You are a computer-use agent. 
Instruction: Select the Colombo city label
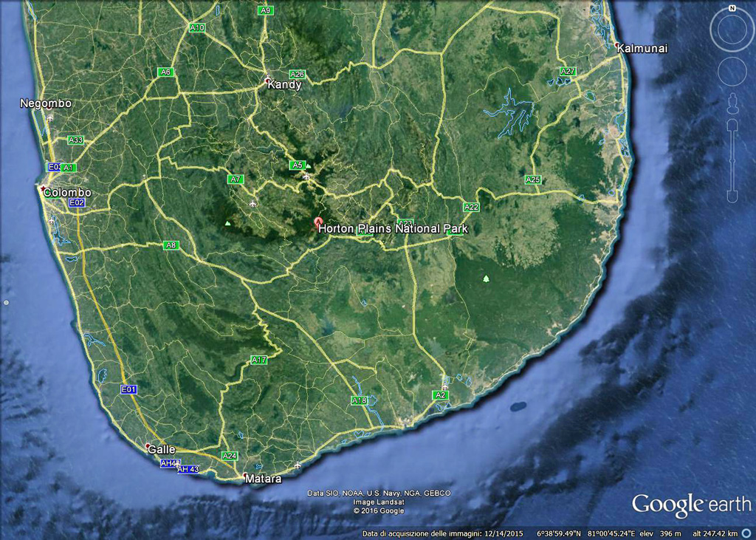(67, 193)
